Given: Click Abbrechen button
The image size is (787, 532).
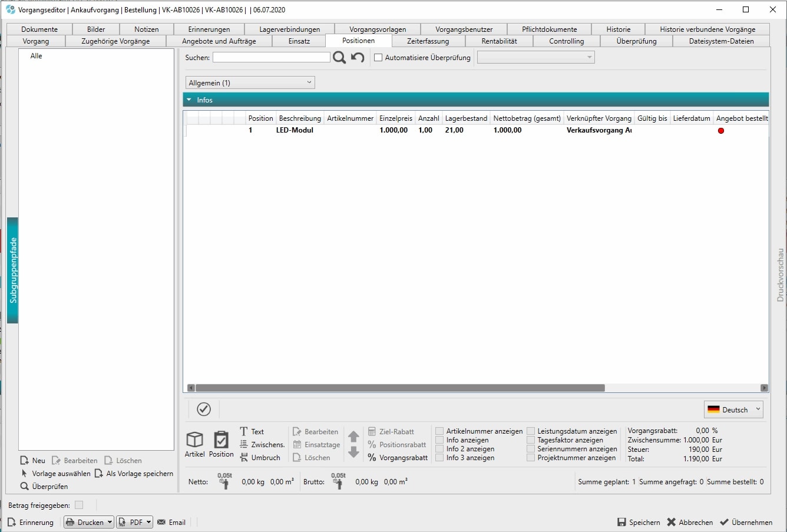Looking at the screenshot, I should pyautogui.click(x=690, y=522).
